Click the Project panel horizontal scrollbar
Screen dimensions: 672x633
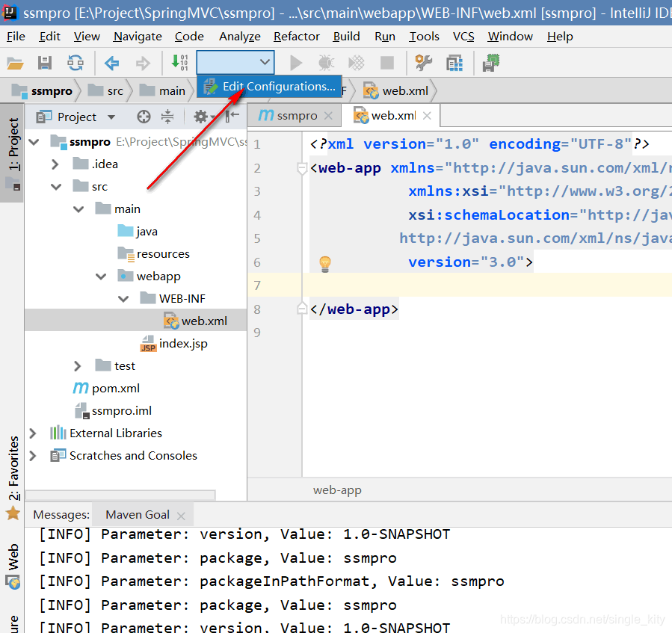tap(120, 495)
